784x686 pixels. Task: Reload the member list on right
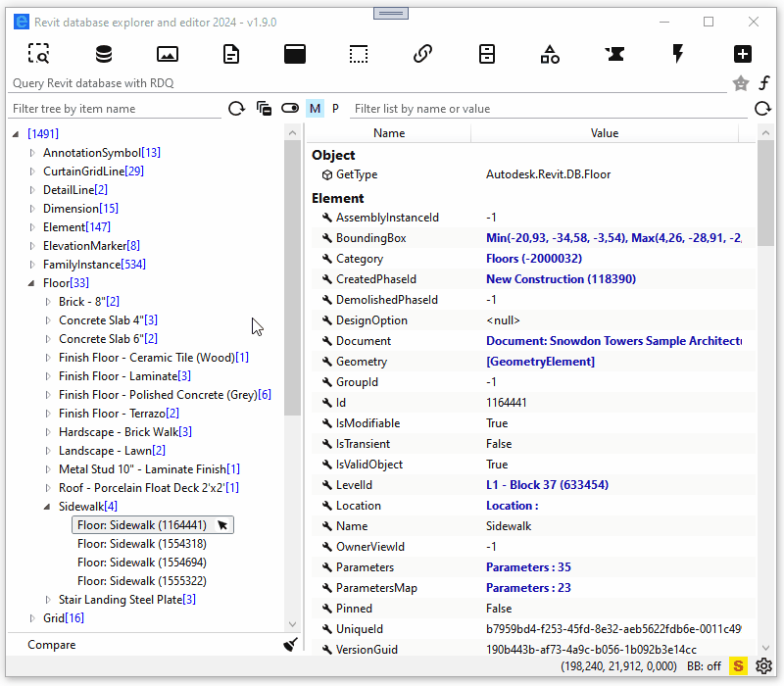762,109
